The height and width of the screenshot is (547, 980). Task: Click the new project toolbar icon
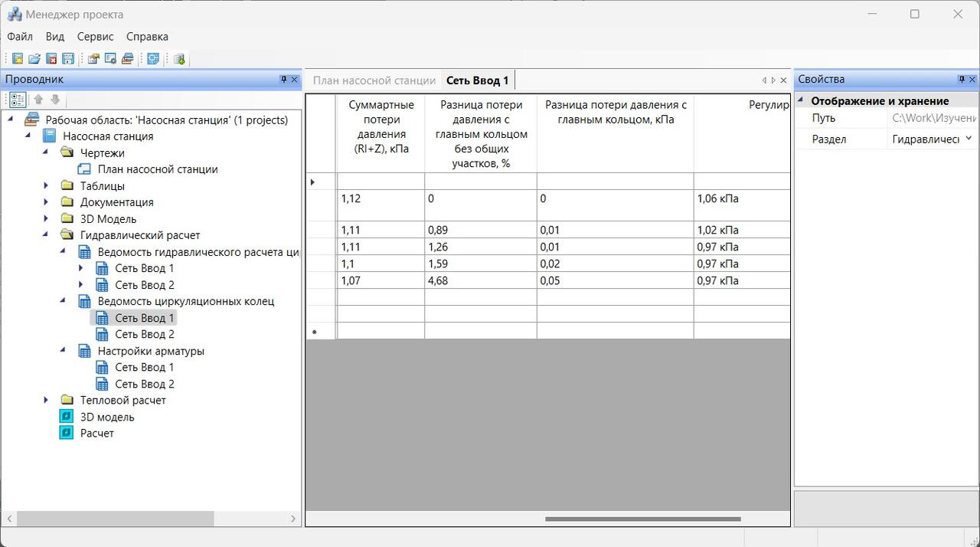tap(18, 59)
